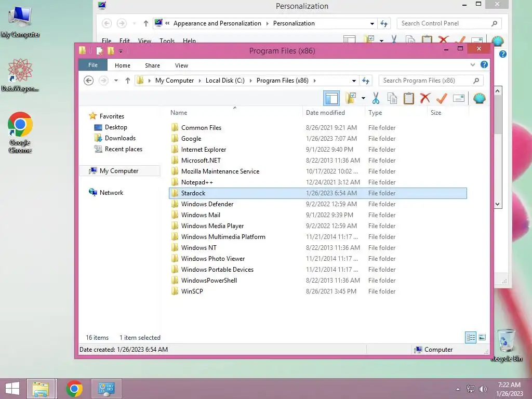Click Local Disk (C:) in the breadcrumb

pyautogui.click(x=225, y=81)
